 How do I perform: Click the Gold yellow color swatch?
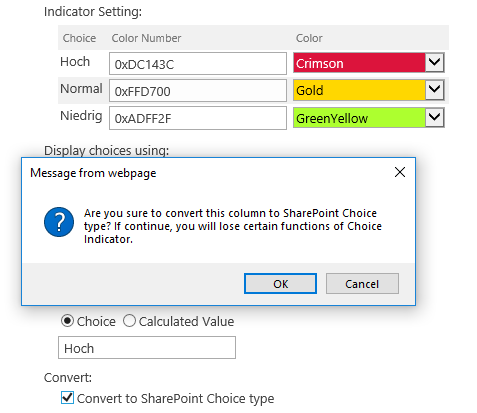point(359,90)
